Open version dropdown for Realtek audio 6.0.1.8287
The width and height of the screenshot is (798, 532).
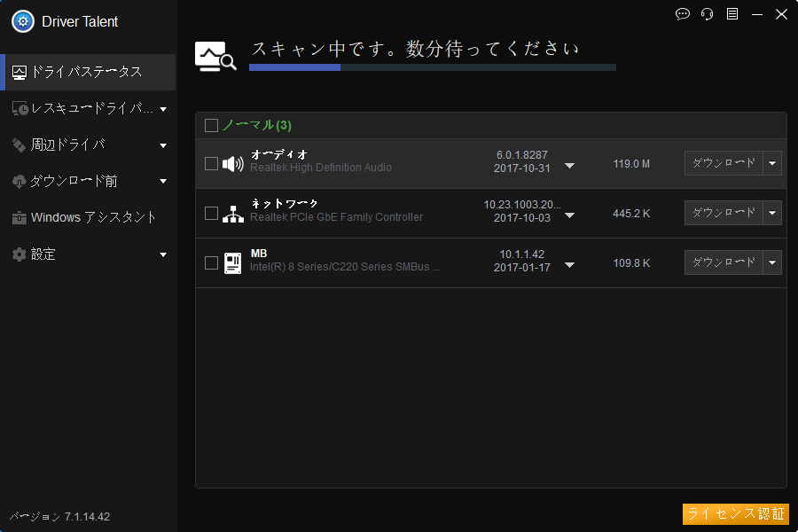click(569, 166)
